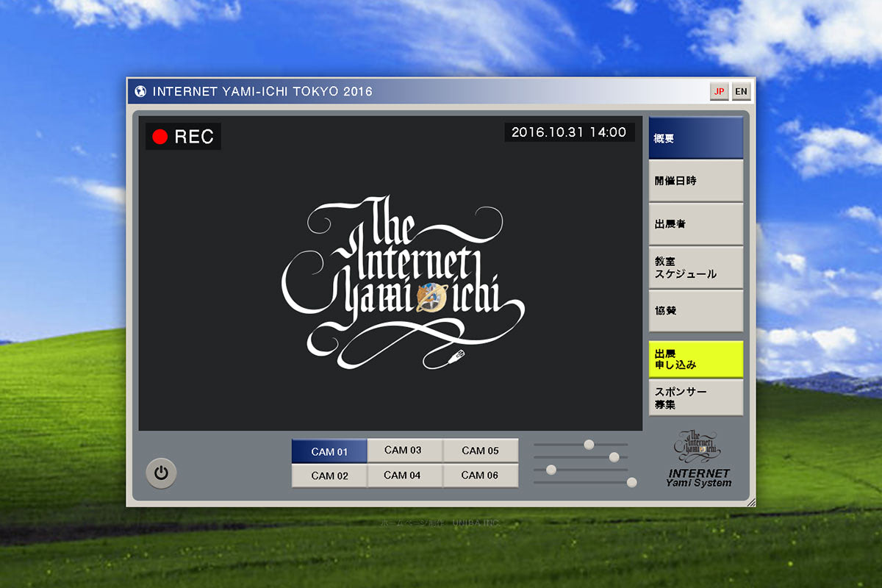Select the CAM 01 camera view
The height and width of the screenshot is (588, 882).
click(x=329, y=451)
